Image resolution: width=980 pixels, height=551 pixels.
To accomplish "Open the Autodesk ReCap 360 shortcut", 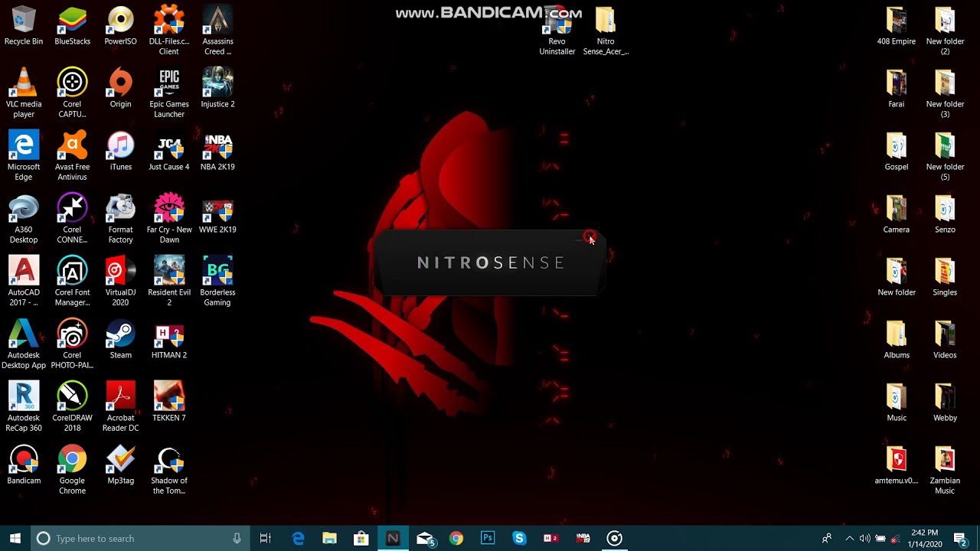I will [x=24, y=407].
